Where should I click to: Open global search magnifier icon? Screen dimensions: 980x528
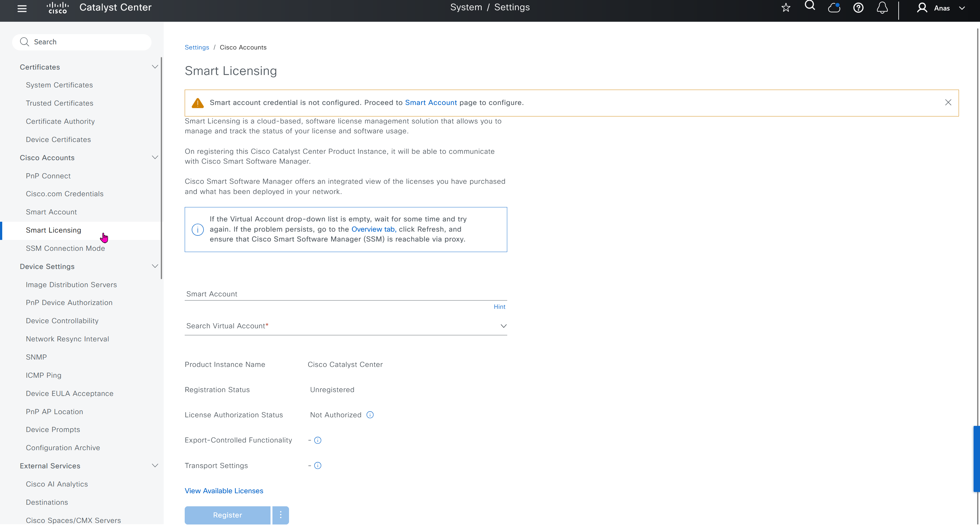pos(810,6)
